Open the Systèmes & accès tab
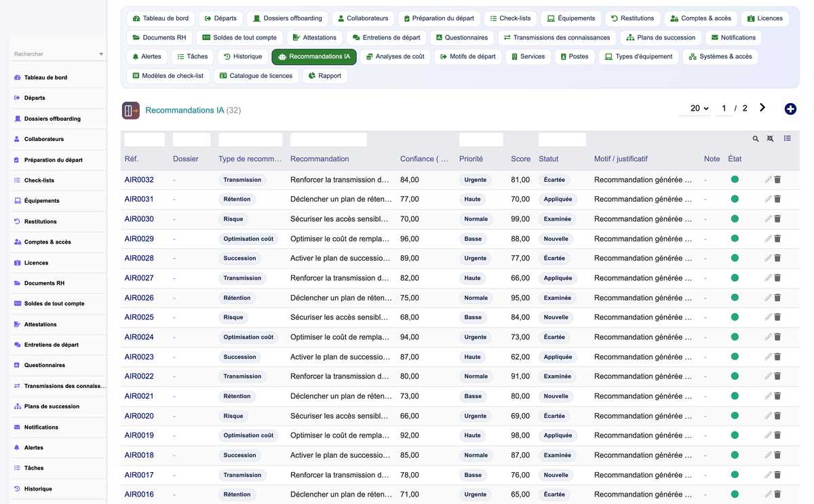Viewport: 814px width, 504px height. (720, 57)
